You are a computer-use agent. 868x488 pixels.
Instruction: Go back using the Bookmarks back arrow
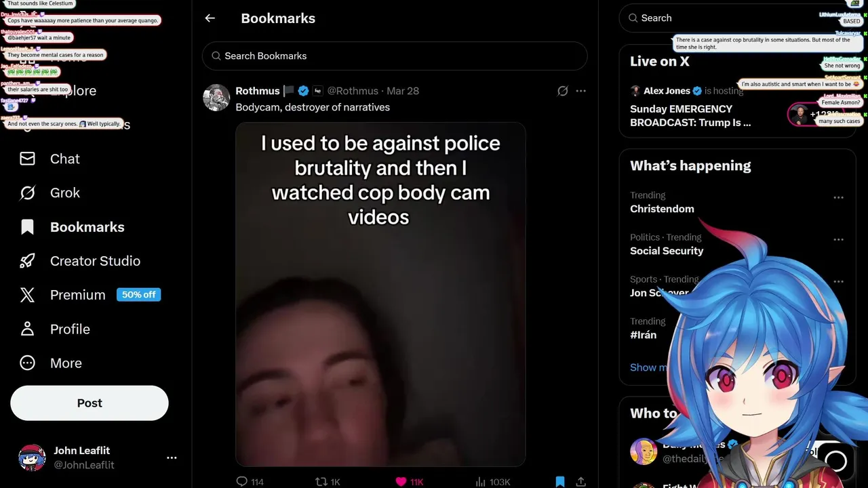point(210,18)
